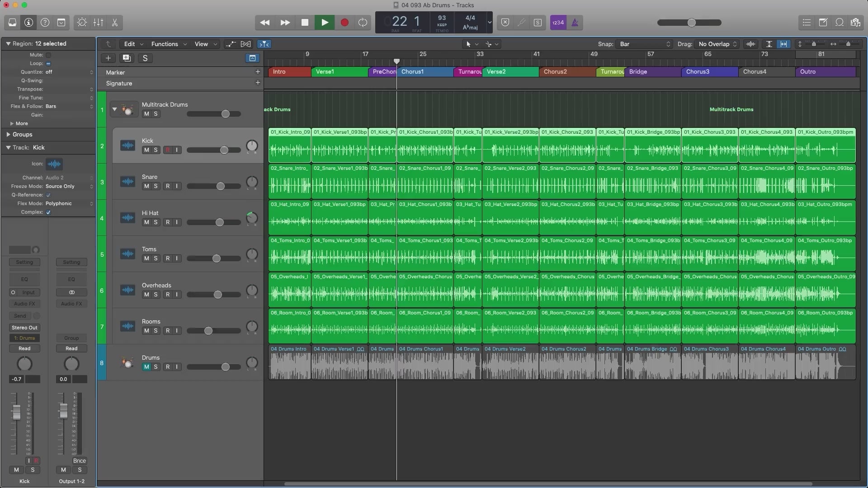Open the Editors scissors button

tap(114, 22)
